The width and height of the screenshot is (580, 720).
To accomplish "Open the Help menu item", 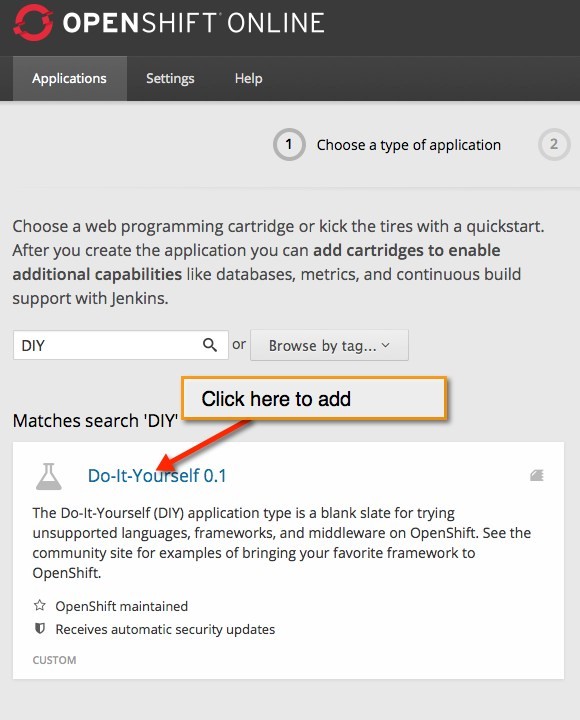I will [x=248, y=79].
